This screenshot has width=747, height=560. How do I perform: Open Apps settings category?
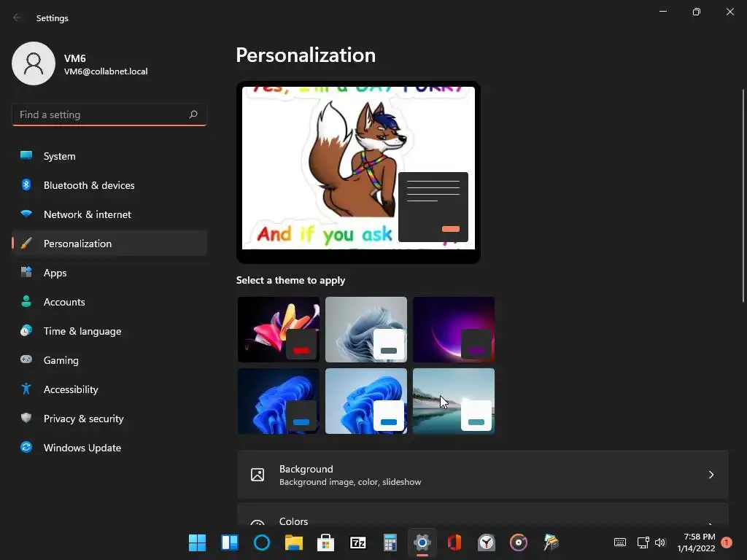click(x=109, y=273)
